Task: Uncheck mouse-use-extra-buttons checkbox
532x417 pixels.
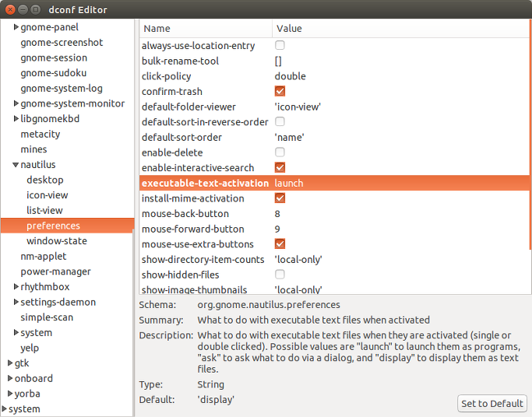Action: [x=280, y=244]
